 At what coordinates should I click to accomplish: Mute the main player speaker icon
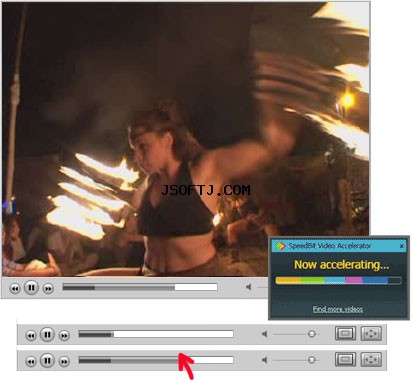pyautogui.click(x=249, y=287)
